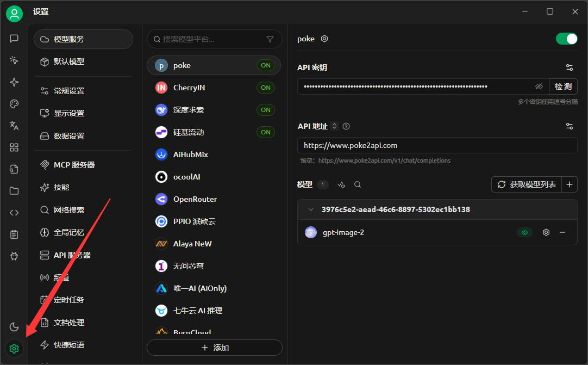This screenshot has height=365, width=588.
Task: Open 快捷短语 settings section
Action: point(83,345)
